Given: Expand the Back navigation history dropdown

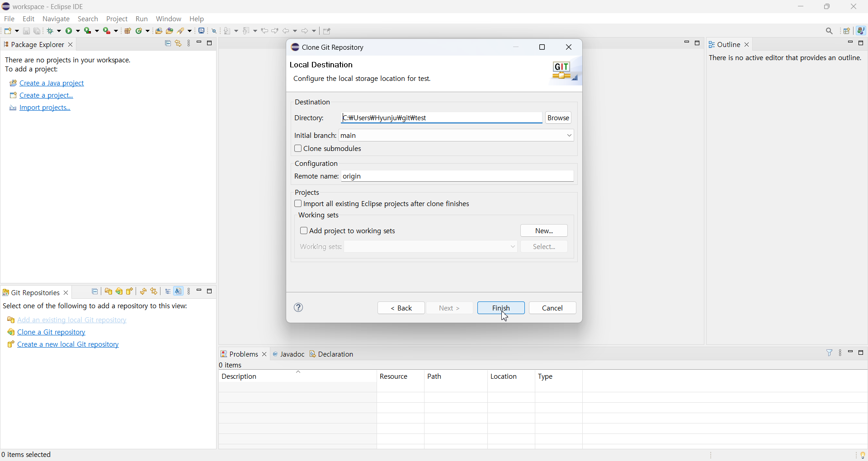Looking at the screenshot, I should (296, 31).
